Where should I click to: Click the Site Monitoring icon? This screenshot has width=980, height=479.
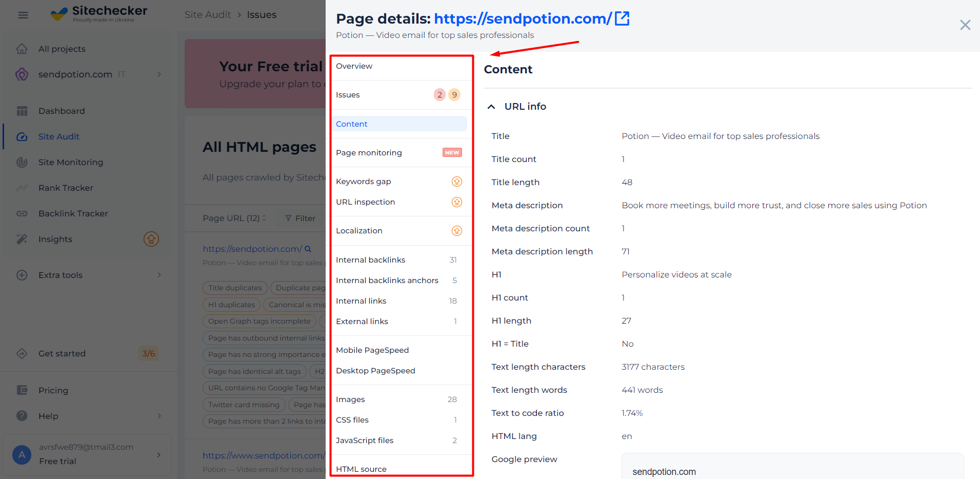click(x=22, y=162)
